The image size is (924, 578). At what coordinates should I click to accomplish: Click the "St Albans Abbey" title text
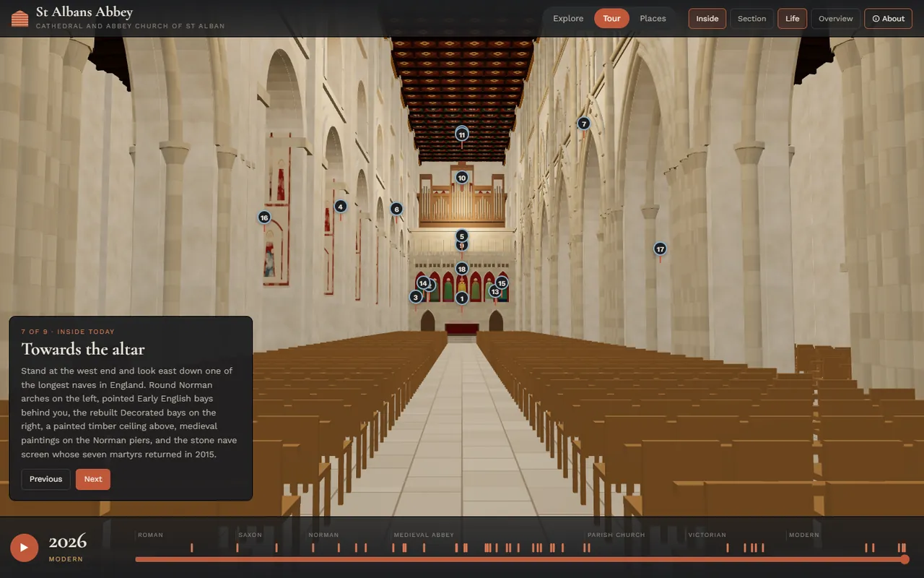[84, 12]
